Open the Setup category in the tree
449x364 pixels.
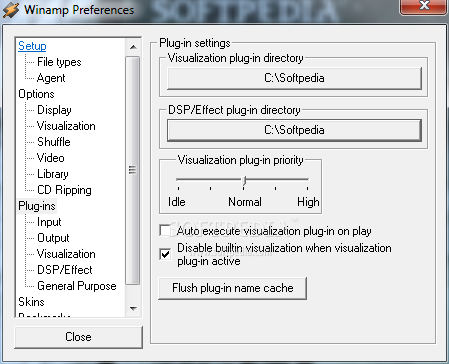click(x=32, y=46)
